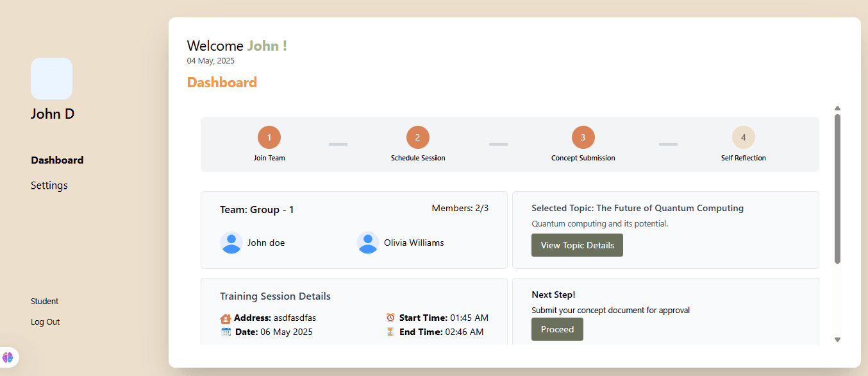Image resolution: width=868 pixels, height=376 pixels.
Task: Click the Student role label
Action: [45, 302]
